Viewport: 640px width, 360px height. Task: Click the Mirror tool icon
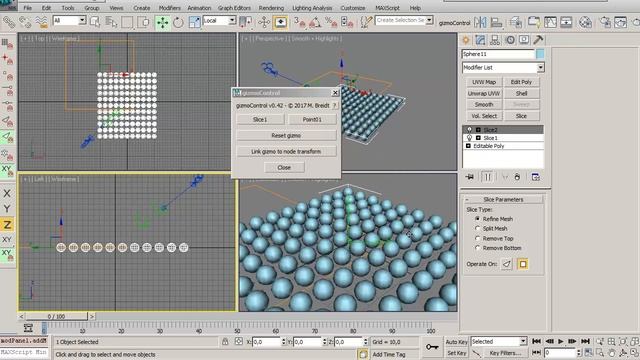click(480, 22)
